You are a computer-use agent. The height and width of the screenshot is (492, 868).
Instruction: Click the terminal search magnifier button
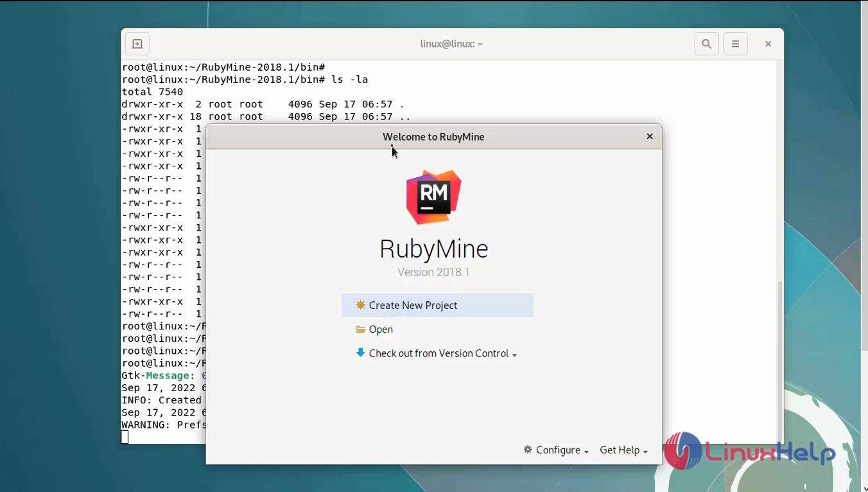(x=706, y=44)
